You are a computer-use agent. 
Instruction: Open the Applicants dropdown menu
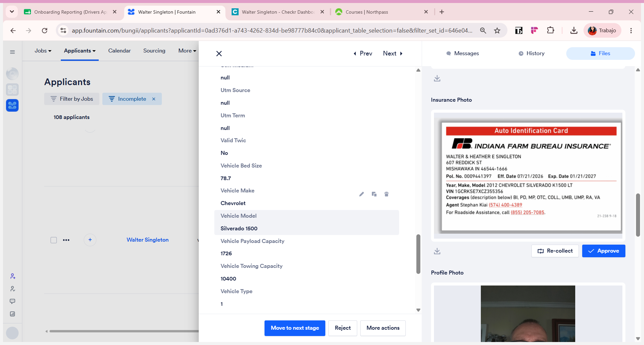[80, 51]
